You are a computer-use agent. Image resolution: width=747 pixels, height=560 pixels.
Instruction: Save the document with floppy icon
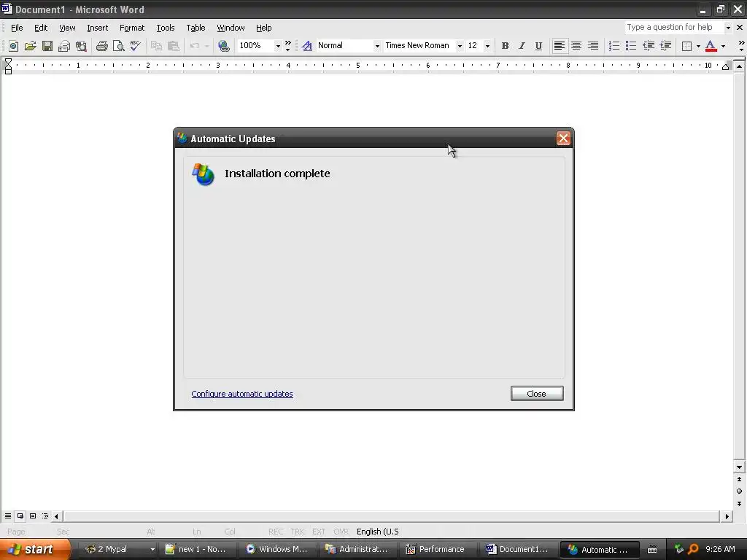tap(47, 46)
